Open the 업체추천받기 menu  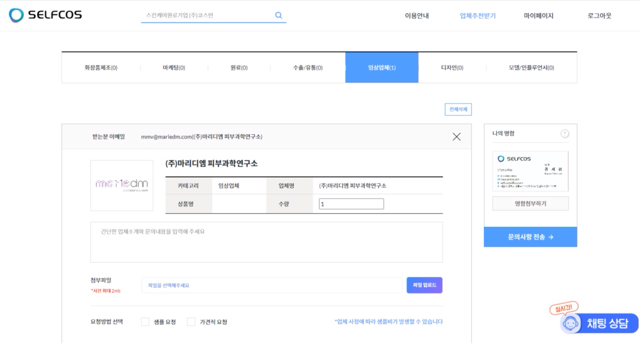(x=478, y=16)
